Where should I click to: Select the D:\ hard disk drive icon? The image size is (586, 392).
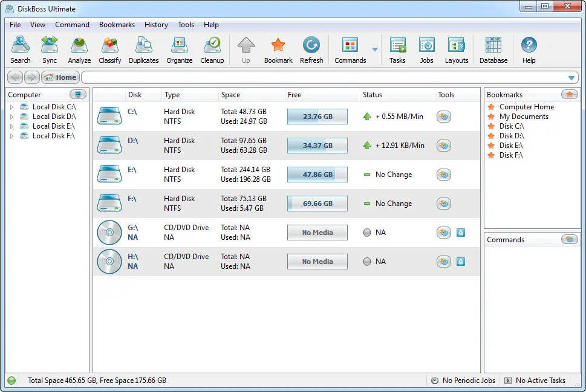(109, 145)
